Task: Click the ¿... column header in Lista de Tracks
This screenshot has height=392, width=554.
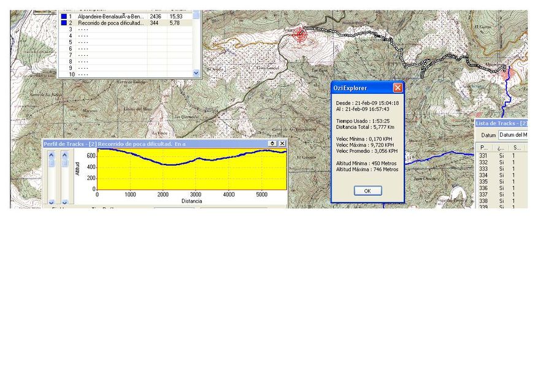Action: (x=501, y=148)
